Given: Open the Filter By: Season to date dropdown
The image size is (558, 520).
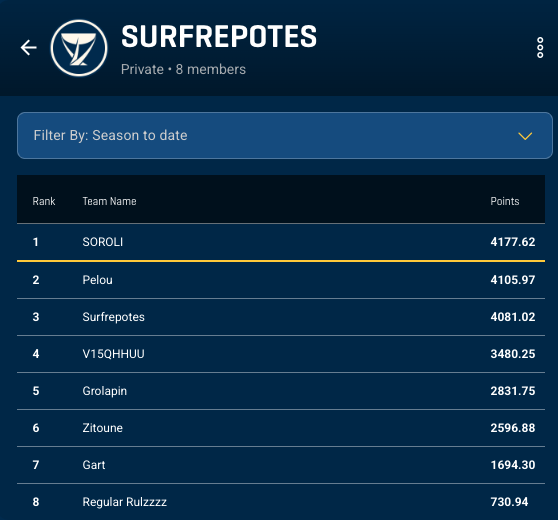Looking at the screenshot, I should click(285, 135).
